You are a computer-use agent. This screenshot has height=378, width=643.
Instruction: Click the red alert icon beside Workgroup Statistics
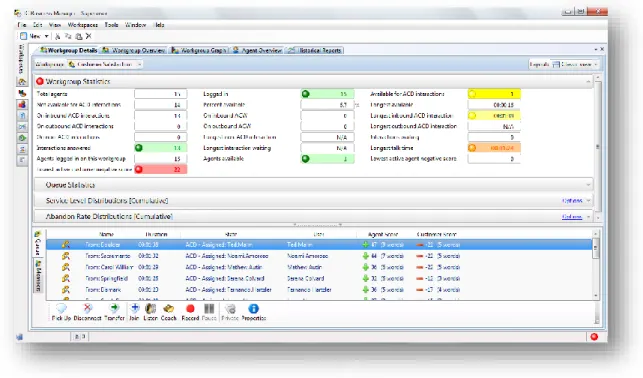click(x=40, y=81)
